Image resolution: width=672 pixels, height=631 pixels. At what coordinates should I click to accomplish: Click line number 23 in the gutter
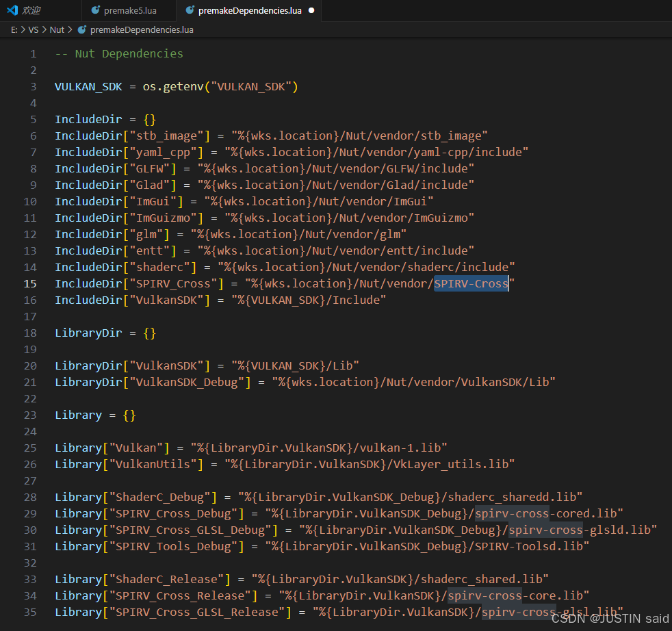click(x=30, y=415)
